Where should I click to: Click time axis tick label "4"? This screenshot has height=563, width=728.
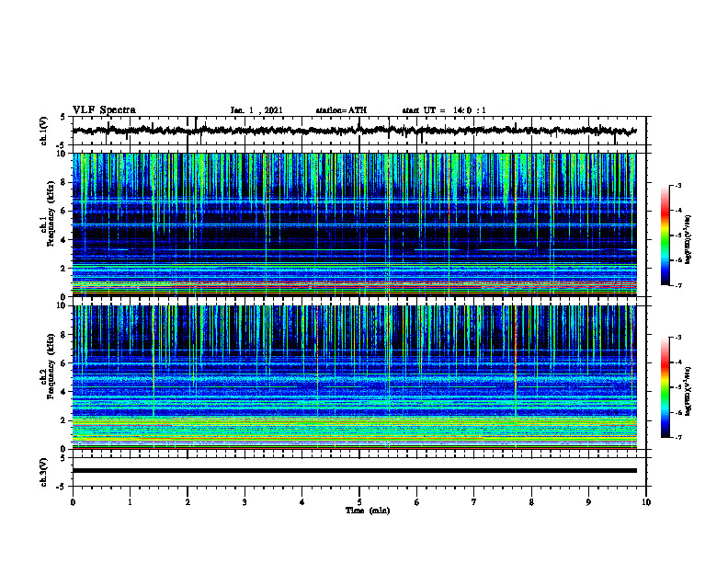(x=301, y=502)
